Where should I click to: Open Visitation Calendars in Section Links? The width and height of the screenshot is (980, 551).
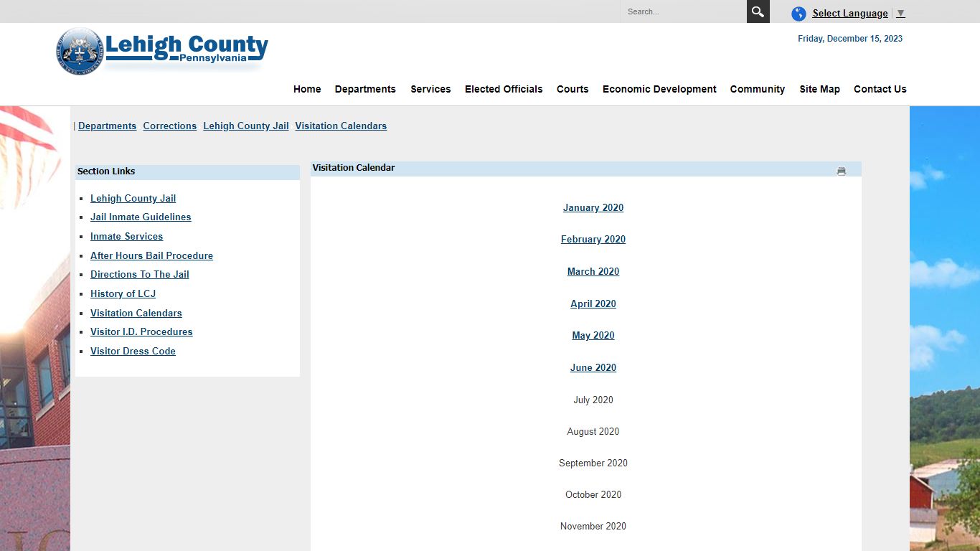[x=136, y=313]
